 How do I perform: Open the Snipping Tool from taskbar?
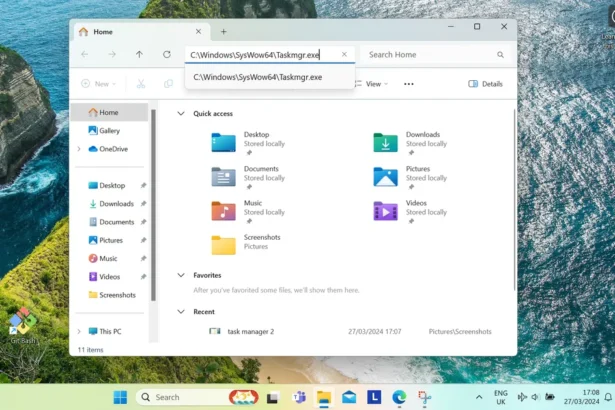coord(424,397)
